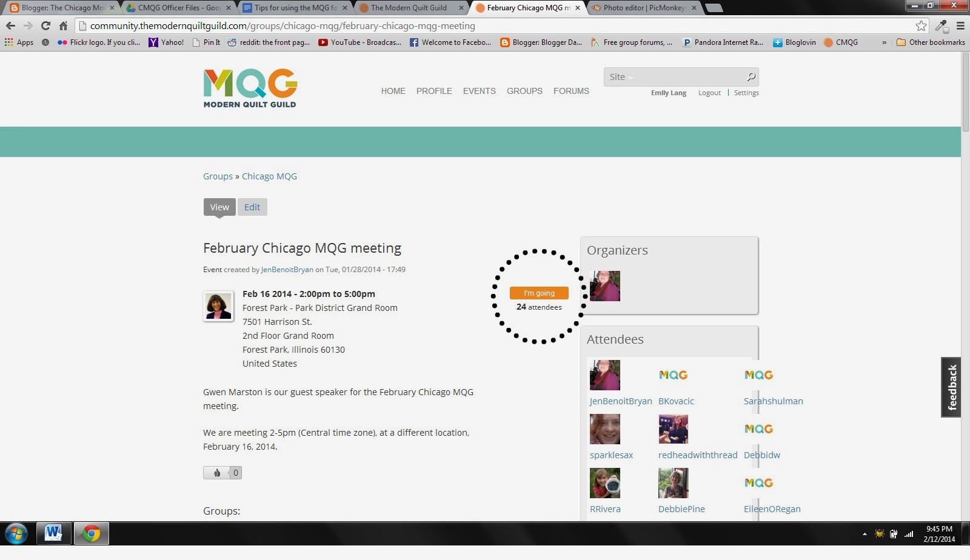Select the View tab of the event
Screen dimensions: 970x560
pyautogui.click(x=219, y=207)
